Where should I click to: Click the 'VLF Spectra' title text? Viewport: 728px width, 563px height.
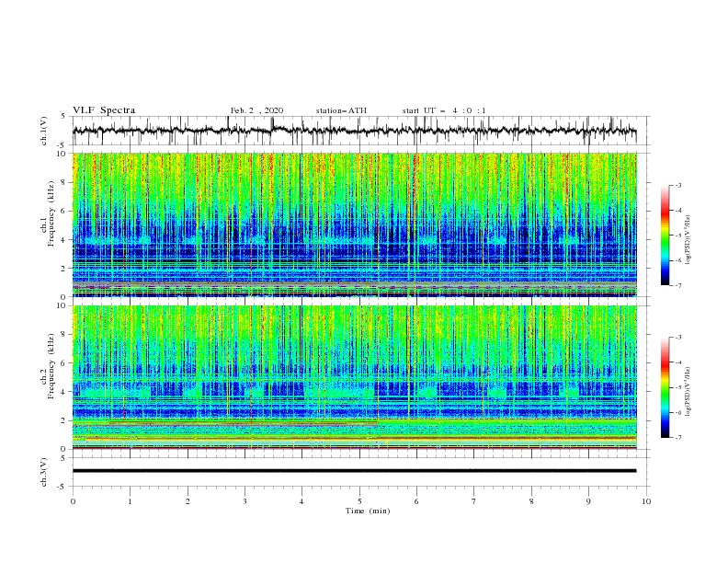point(104,110)
